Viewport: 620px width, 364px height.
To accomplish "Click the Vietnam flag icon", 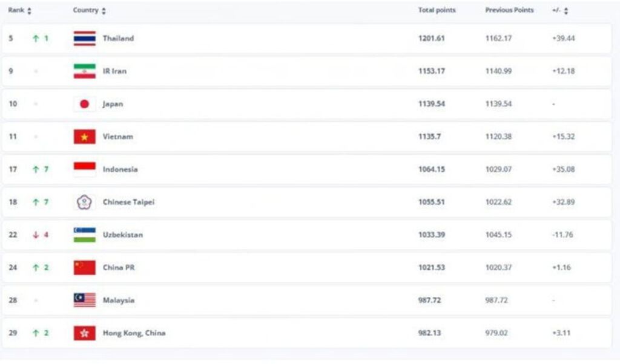I will click(84, 137).
